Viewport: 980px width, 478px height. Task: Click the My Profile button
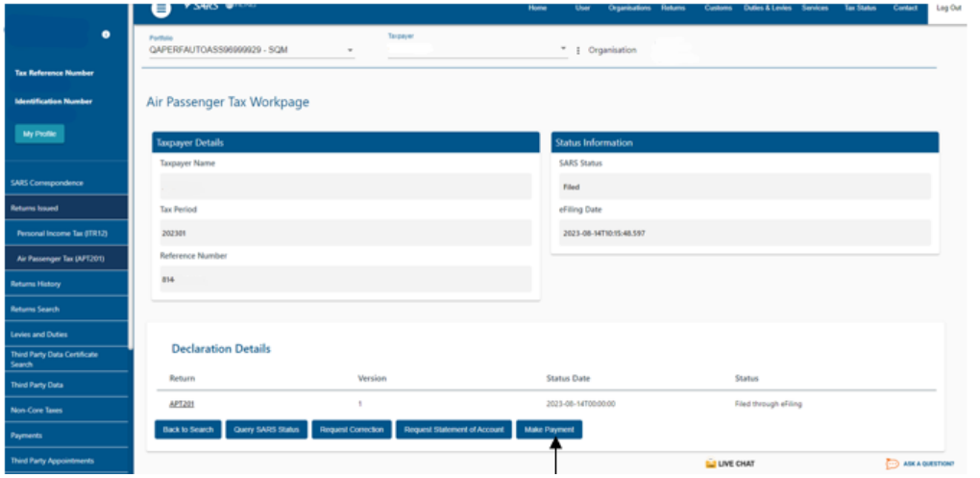pos(39,134)
